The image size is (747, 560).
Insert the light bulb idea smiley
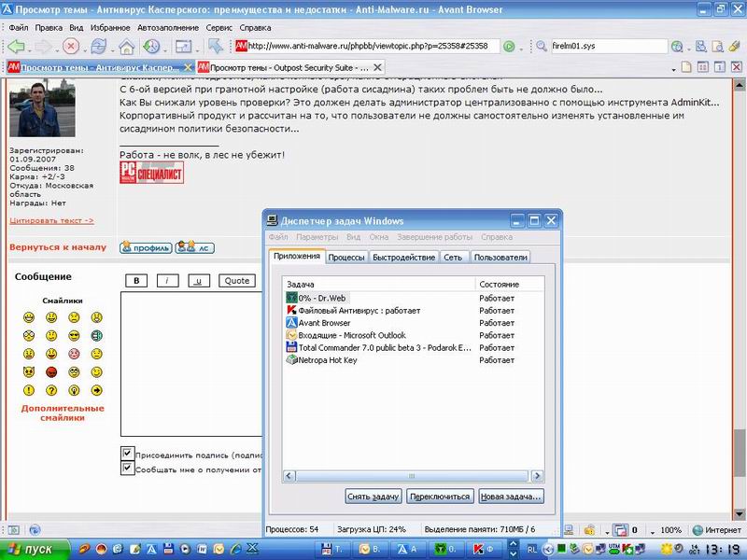coord(74,390)
